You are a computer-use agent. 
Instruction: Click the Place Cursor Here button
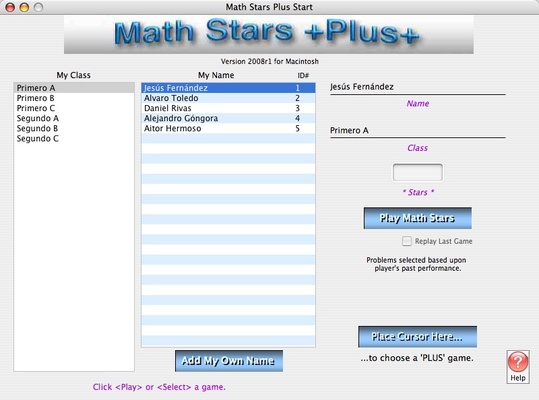click(417, 336)
